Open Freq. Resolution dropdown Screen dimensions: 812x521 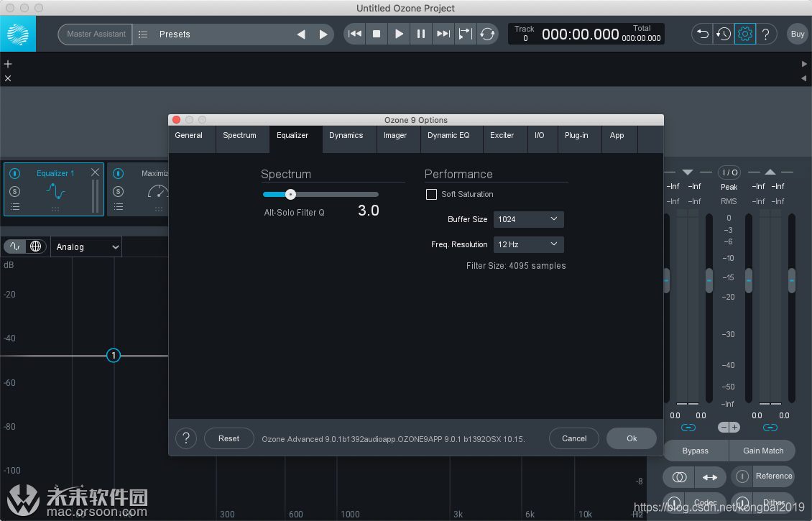pyautogui.click(x=528, y=244)
